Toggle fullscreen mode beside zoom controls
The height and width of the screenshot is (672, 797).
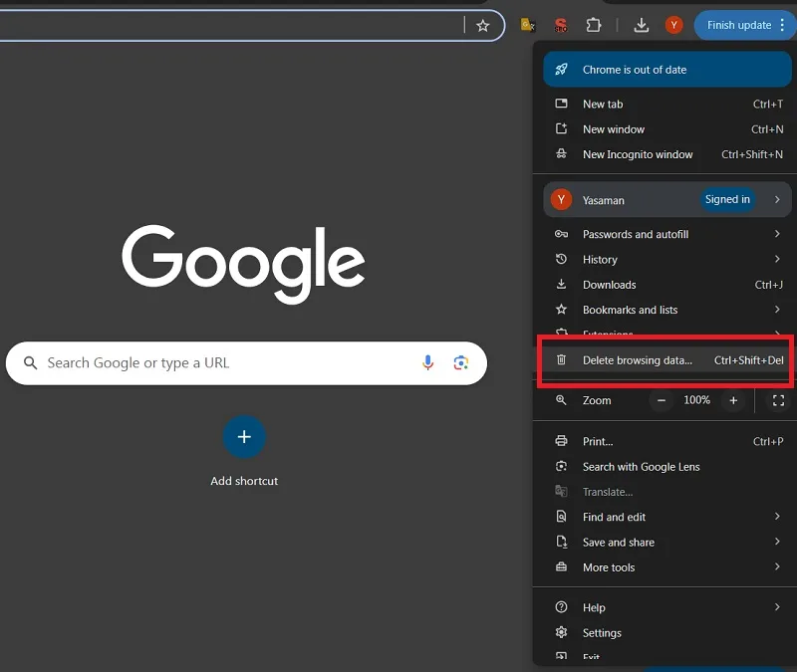pos(778,400)
